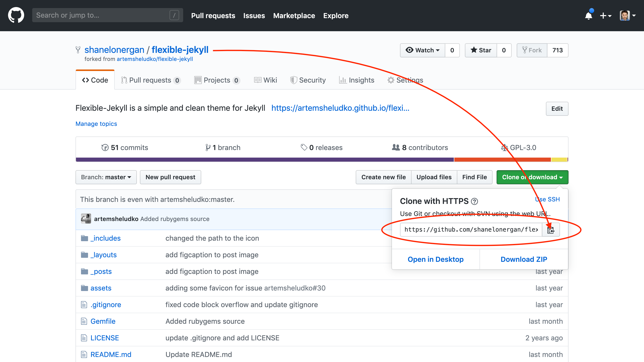The height and width of the screenshot is (362, 644).
Task: View the 713 forks count
Action: pyautogui.click(x=557, y=50)
